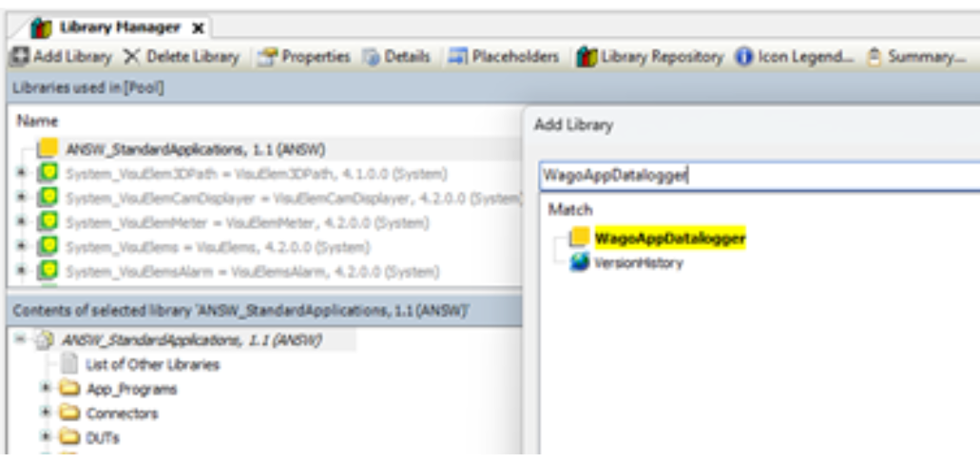Click the yellow icon of ANSW_StandardApplications

(x=47, y=150)
